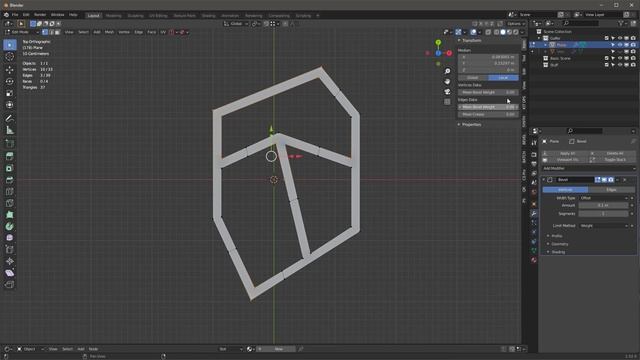This screenshot has width=640, height=360.
Task: Toggle Basic Scene collection visibility eye
Action: tap(620, 58)
